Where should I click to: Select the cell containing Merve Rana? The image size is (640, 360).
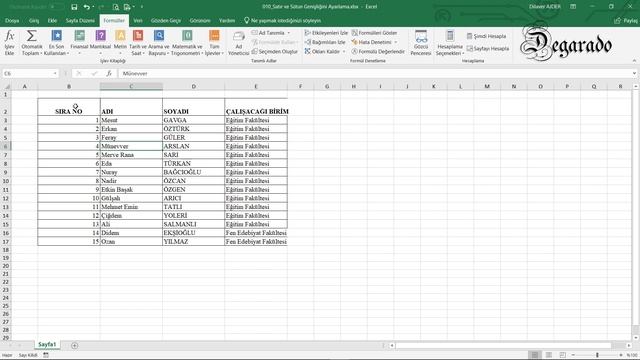click(x=131, y=155)
